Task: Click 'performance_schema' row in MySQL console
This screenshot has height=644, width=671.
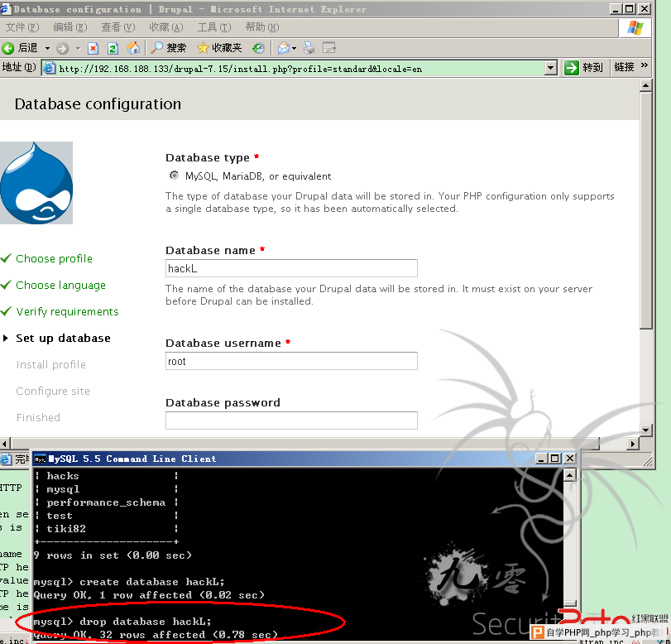Action: (x=106, y=502)
